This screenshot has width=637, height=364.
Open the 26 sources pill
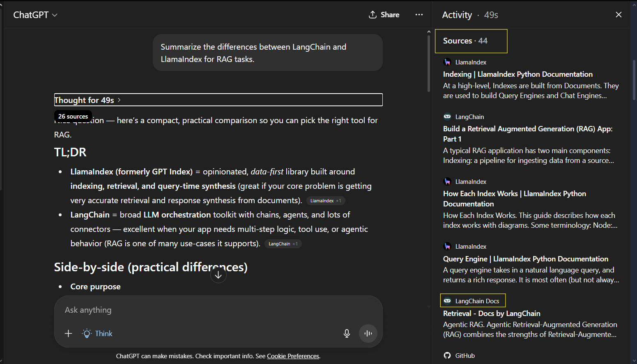[73, 116]
